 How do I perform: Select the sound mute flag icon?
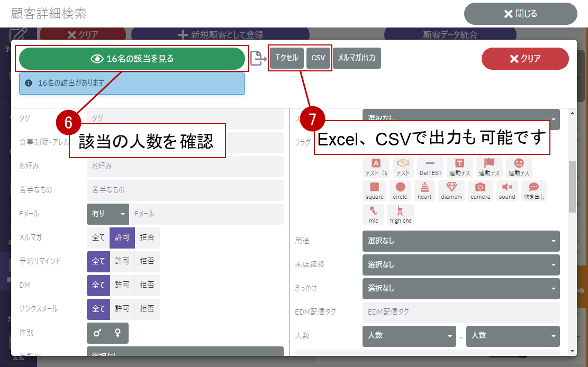click(x=506, y=190)
